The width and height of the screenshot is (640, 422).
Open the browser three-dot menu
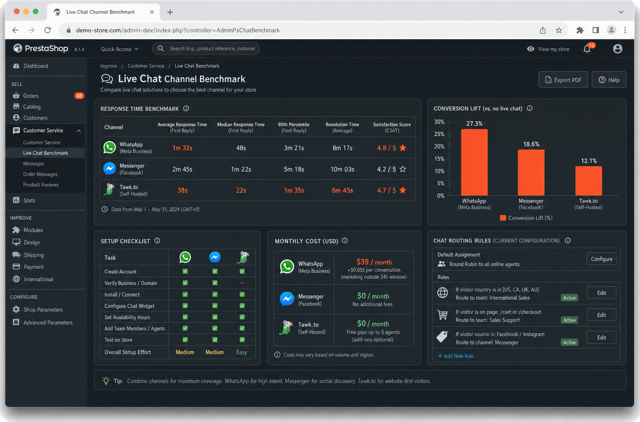(625, 30)
